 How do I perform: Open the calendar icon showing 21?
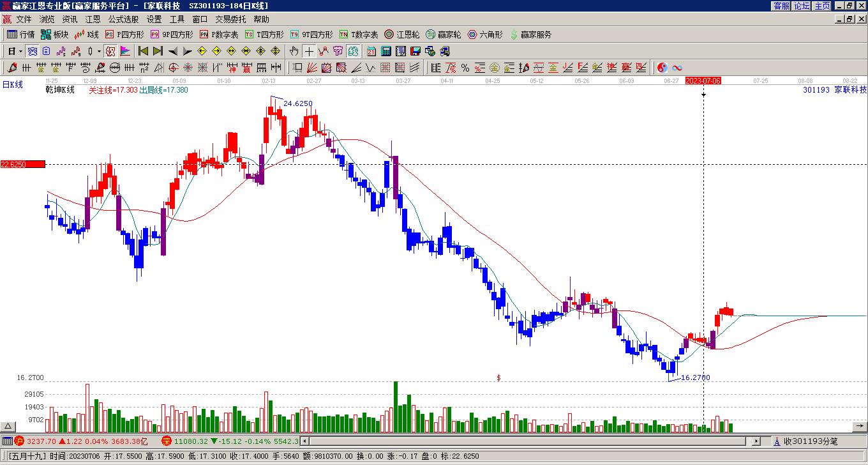(371, 51)
